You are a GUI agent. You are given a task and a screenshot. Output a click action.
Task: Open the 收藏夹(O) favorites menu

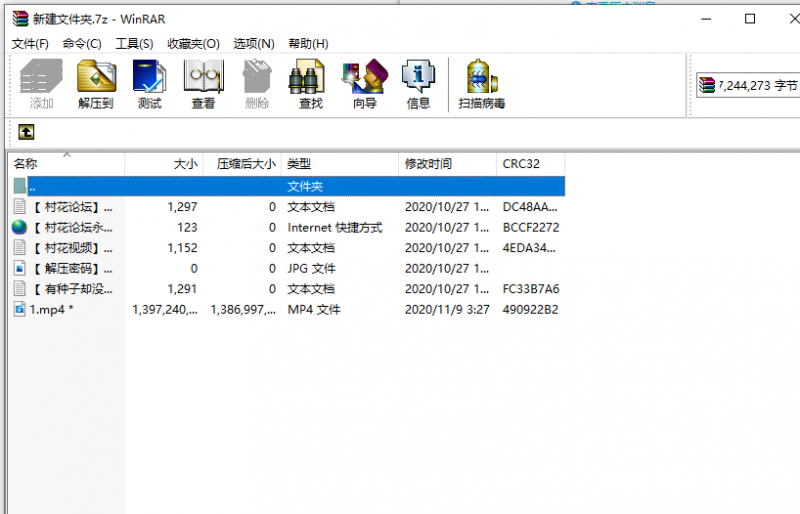click(193, 43)
